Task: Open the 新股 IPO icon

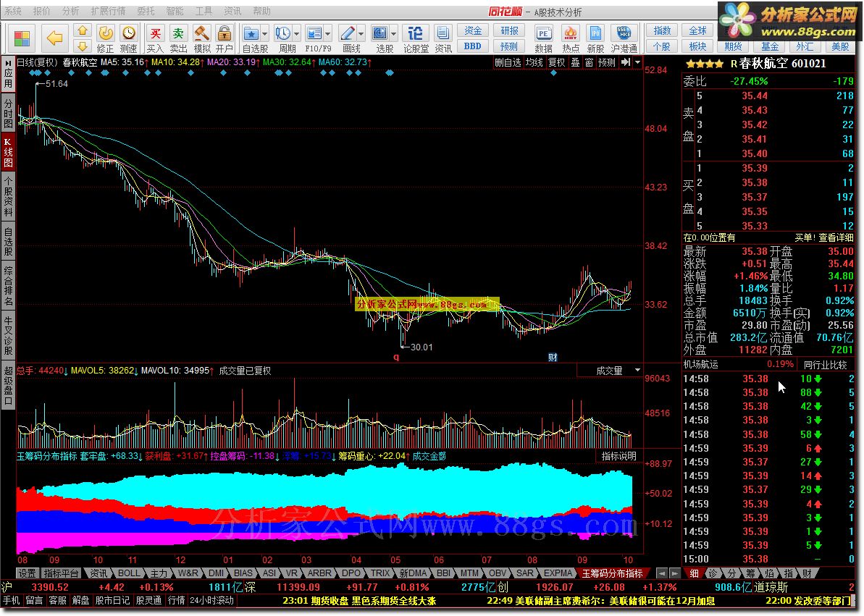Action: 595,38
